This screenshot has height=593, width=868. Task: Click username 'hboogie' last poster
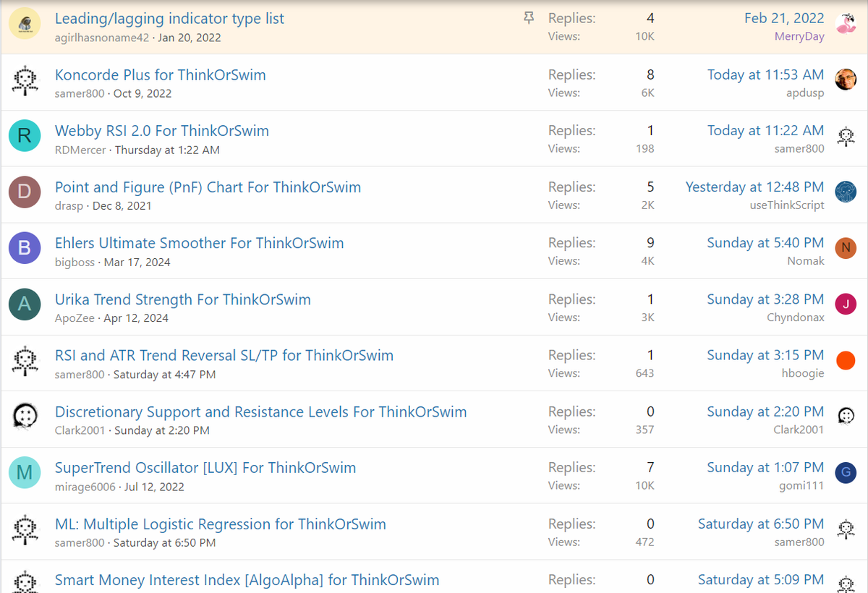803,373
